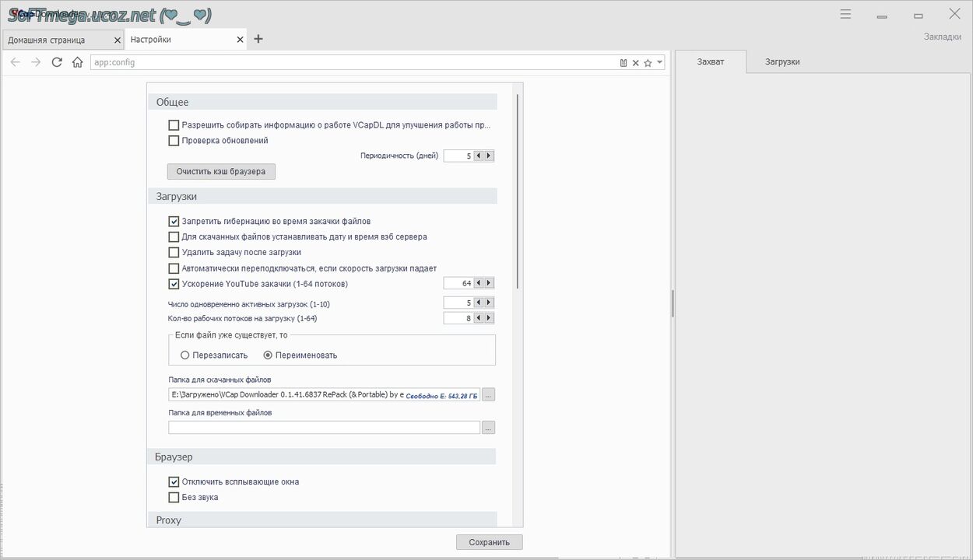Bookmark the page with the star icon
The width and height of the screenshot is (973, 560).
[x=648, y=63]
